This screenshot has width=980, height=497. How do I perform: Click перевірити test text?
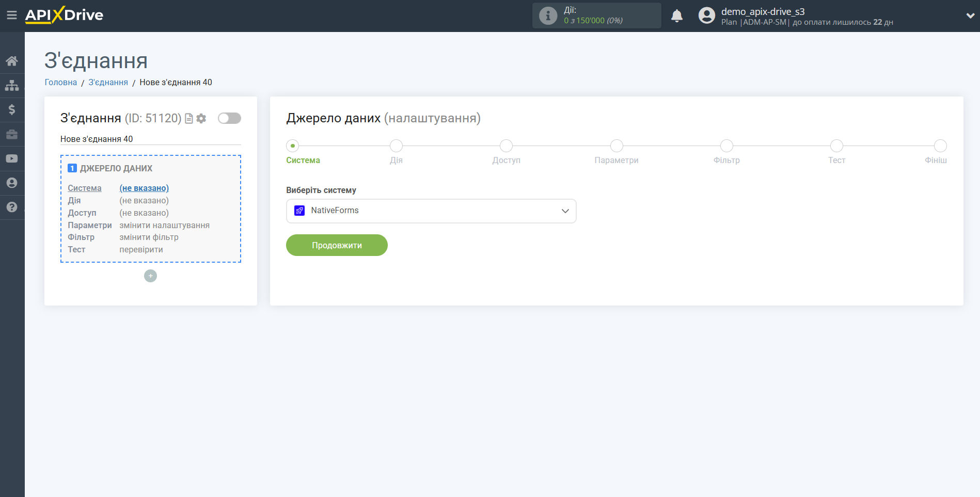[x=141, y=250]
